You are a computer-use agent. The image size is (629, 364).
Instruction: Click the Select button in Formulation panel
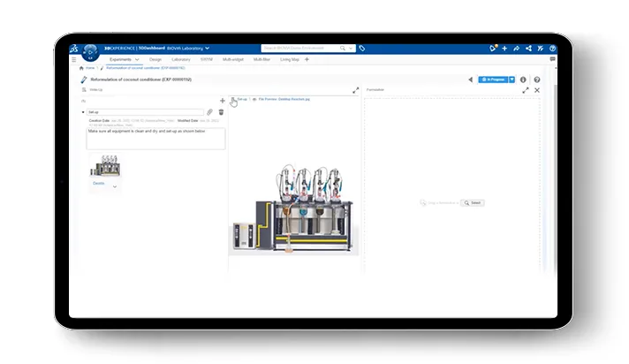click(x=473, y=203)
